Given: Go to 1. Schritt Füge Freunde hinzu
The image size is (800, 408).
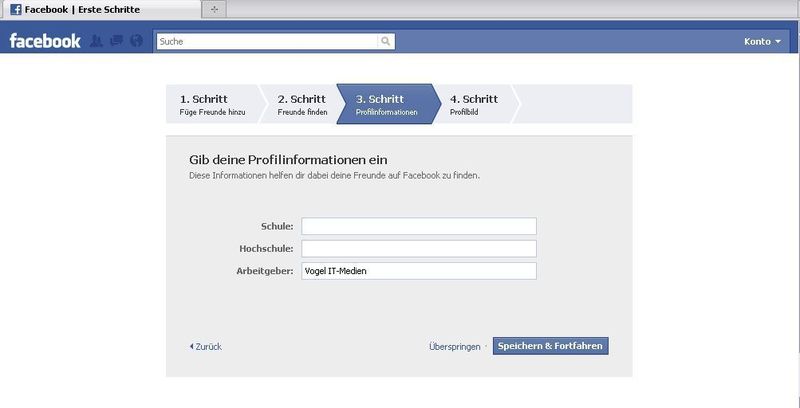Looking at the screenshot, I should point(212,105).
